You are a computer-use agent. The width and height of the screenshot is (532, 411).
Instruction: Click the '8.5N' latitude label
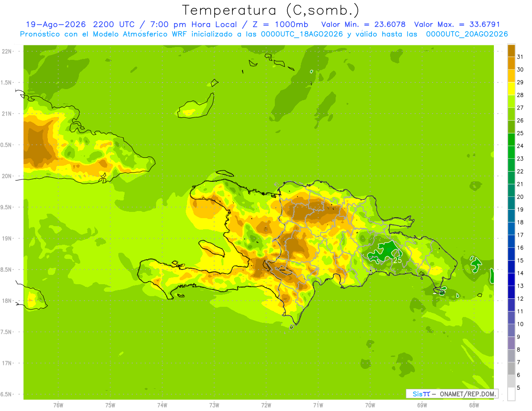[x=7, y=270]
